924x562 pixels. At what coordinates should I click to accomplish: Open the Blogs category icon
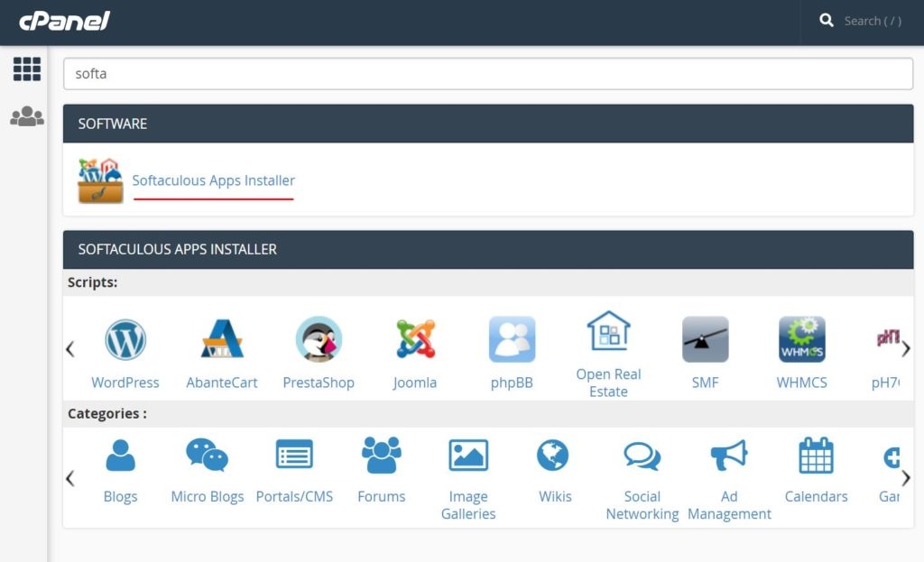120,456
